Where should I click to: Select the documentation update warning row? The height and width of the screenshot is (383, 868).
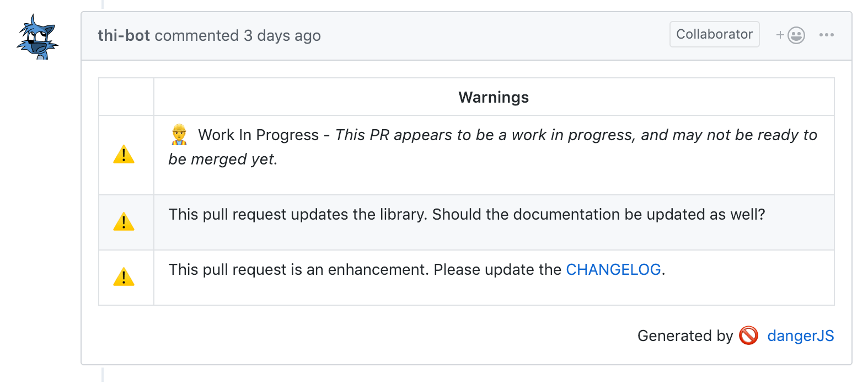tap(466, 215)
